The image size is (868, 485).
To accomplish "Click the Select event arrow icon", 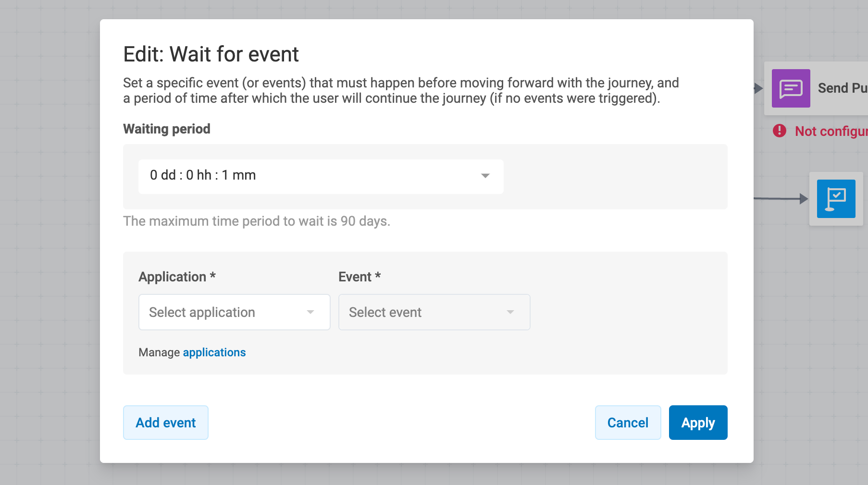I will tap(510, 312).
